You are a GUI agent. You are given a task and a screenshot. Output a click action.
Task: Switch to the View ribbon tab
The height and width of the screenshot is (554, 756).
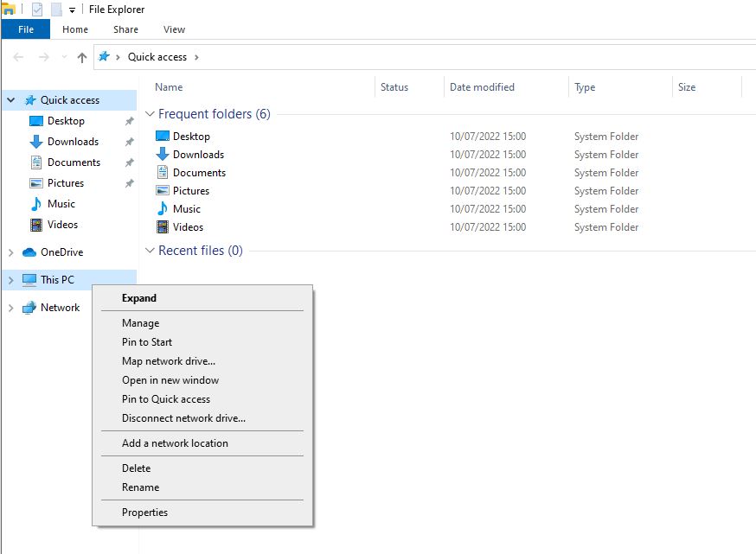(x=174, y=29)
